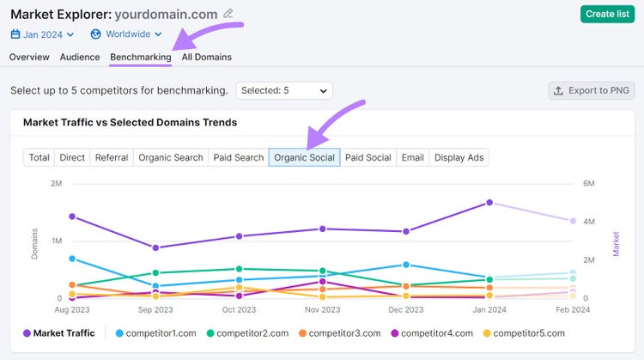Select the Organic Social filter

point(304,157)
